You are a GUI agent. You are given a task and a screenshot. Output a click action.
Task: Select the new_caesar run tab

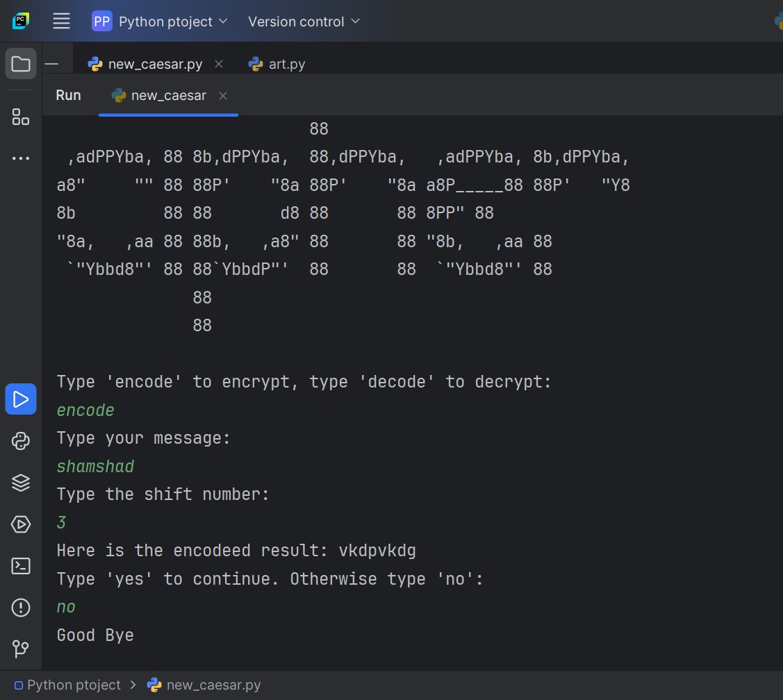point(167,96)
